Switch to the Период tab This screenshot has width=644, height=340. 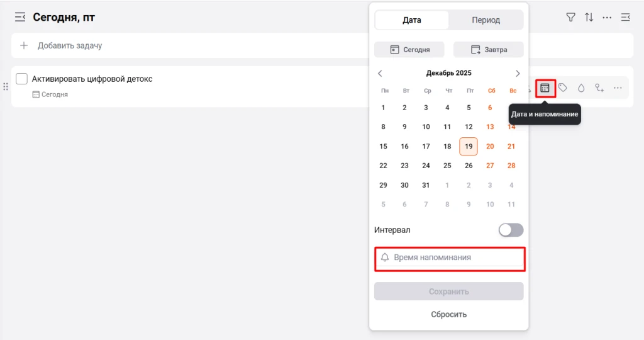[x=486, y=20]
